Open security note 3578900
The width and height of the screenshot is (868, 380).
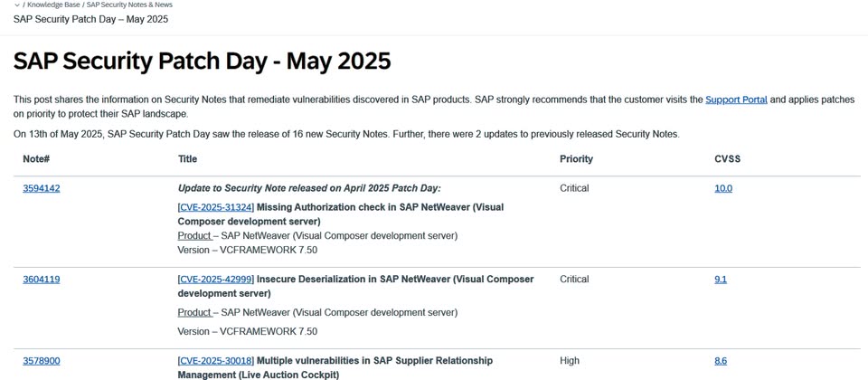[42, 361]
